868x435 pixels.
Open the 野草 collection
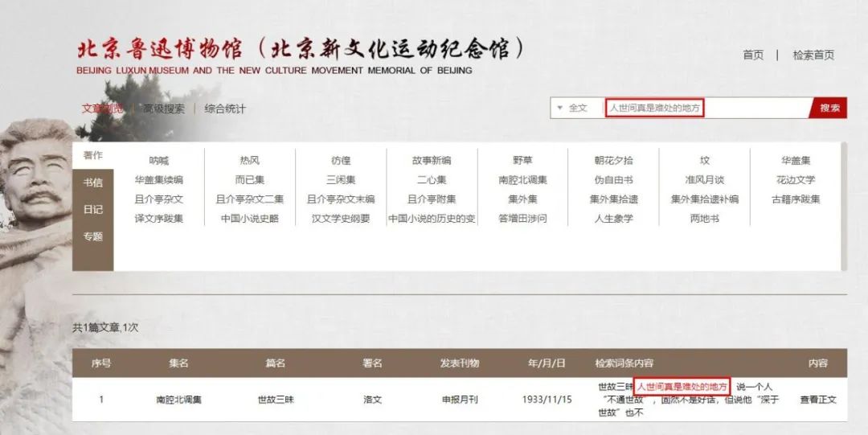click(522, 160)
